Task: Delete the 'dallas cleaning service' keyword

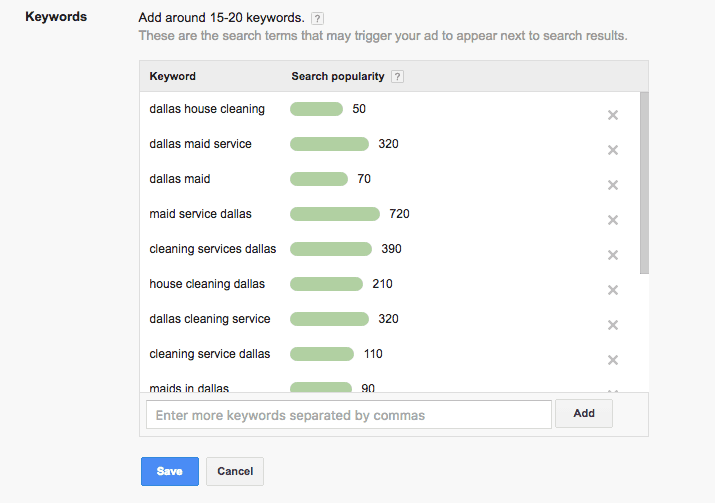Action: coord(613,325)
